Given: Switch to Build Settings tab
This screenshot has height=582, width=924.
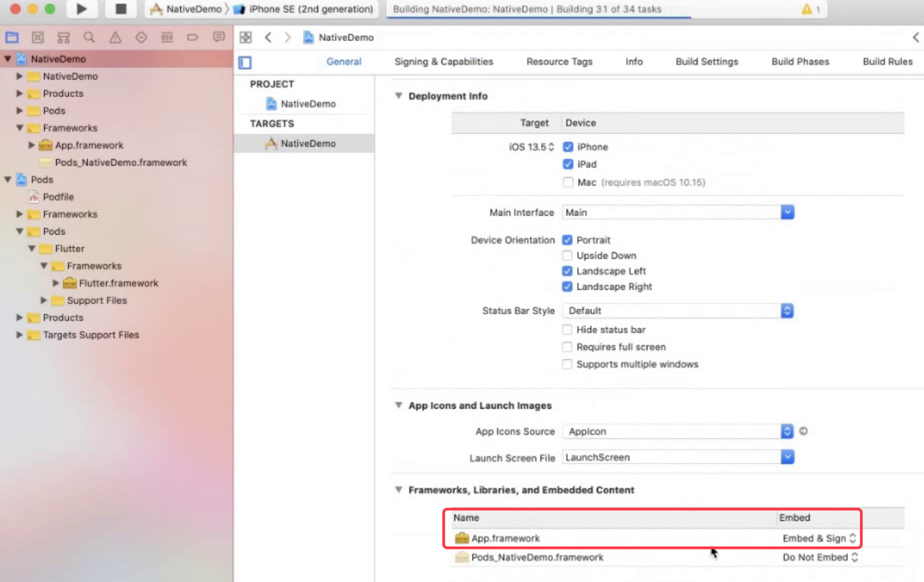Looking at the screenshot, I should 707,61.
